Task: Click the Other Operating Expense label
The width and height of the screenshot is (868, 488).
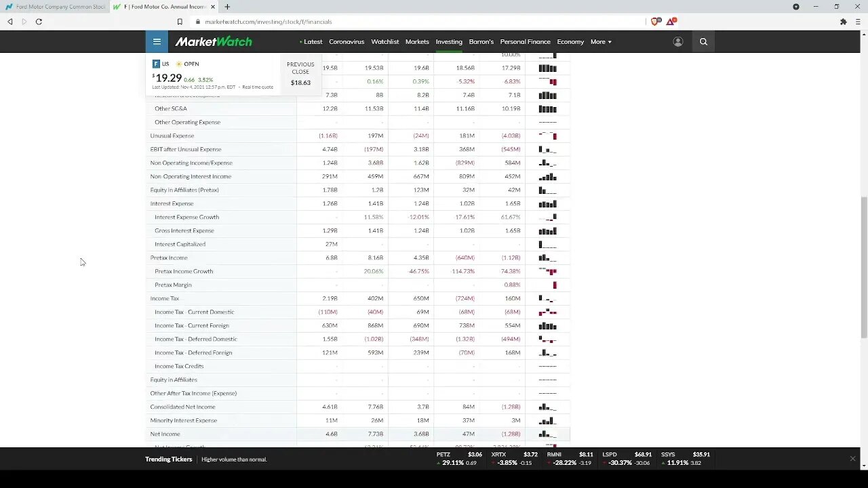Action: tap(187, 122)
